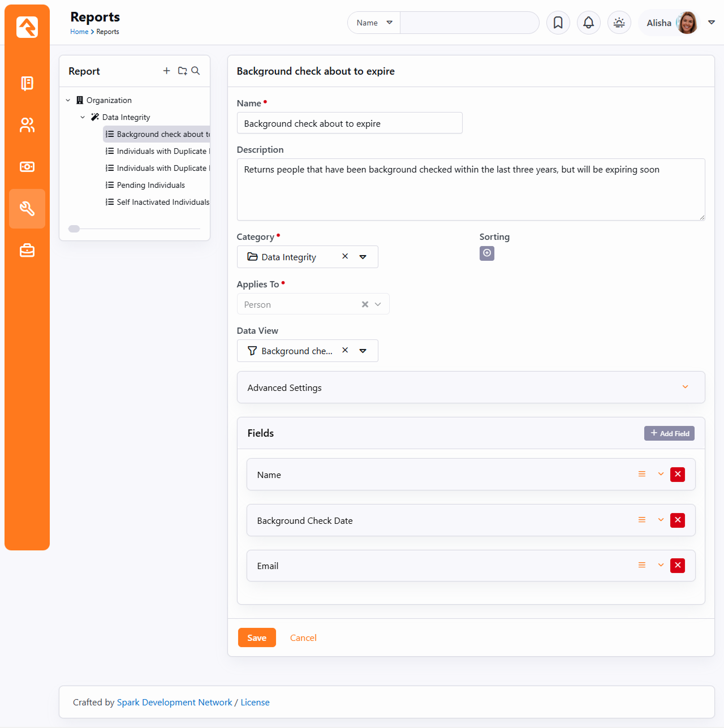
Task: Open the notifications bell
Action: [x=588, y=23]
